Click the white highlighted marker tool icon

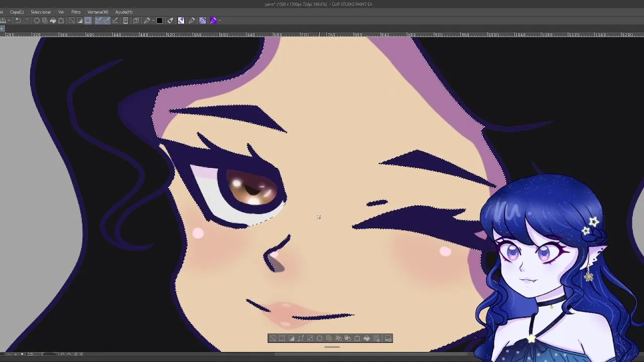coord(181,21)
